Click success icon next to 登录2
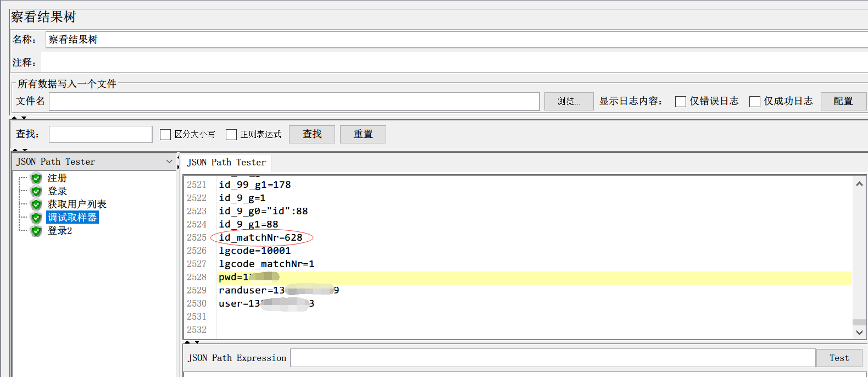 coord(36,231)
